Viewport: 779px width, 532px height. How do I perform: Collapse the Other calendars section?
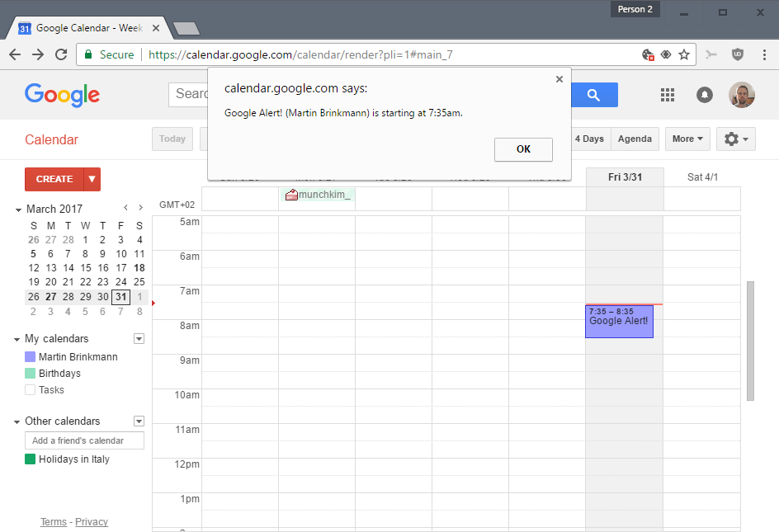tap(17, 421)
